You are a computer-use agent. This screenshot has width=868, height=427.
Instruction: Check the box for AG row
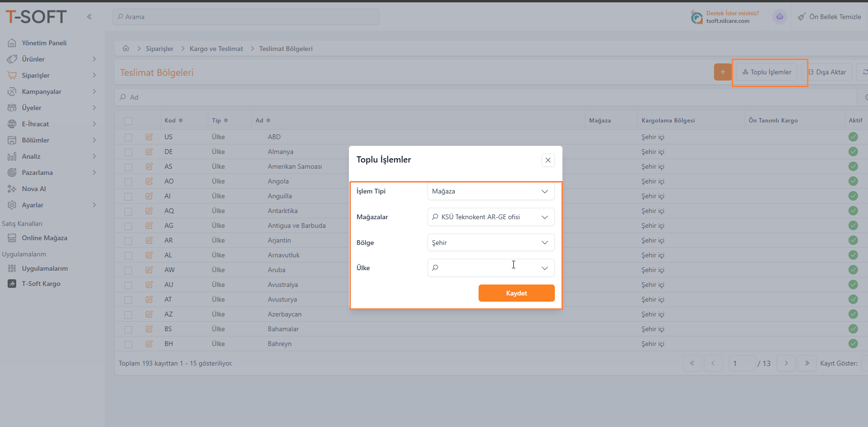(x=128, y=226)
